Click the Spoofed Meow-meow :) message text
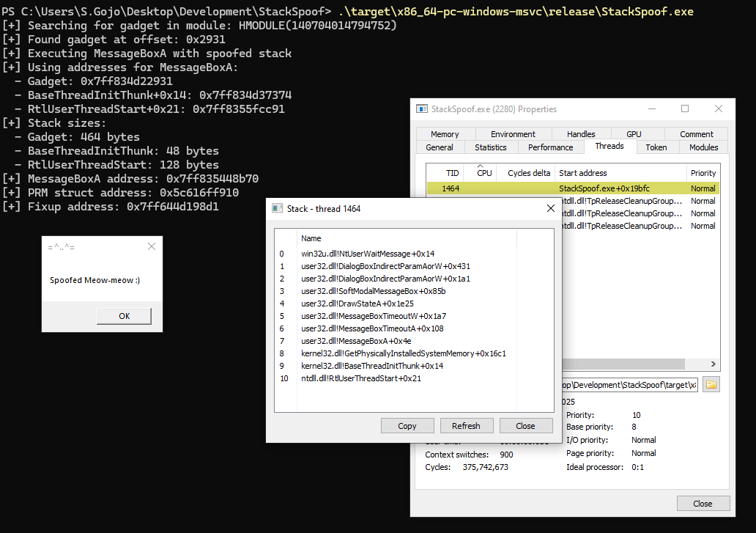Image resolution: width=756 pixels, height=533 pixels. [95, 280]
